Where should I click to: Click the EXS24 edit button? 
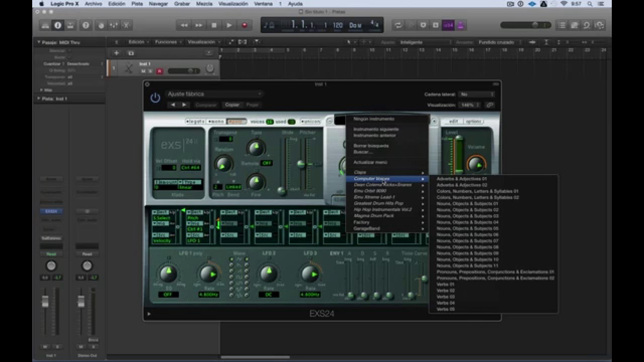[453, 121]
